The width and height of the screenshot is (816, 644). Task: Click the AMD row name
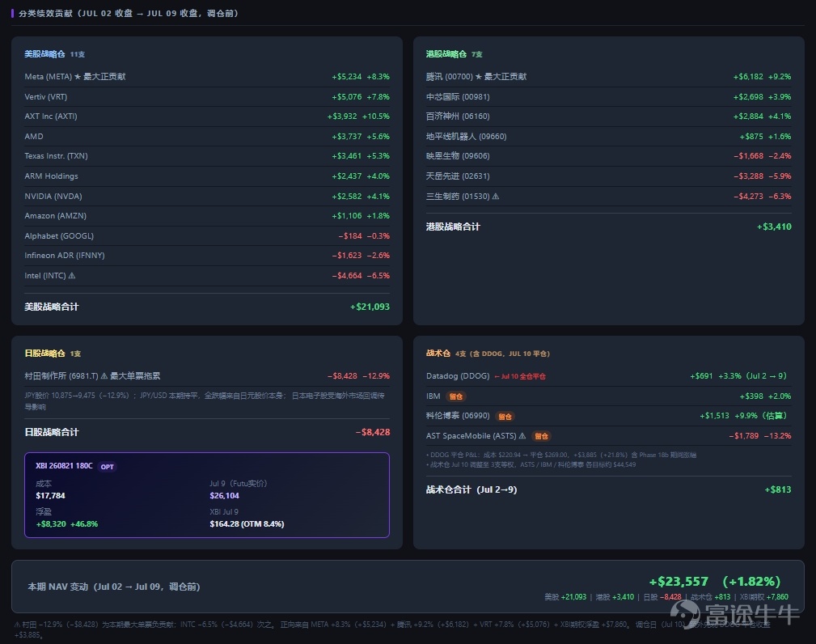(34, 137)
